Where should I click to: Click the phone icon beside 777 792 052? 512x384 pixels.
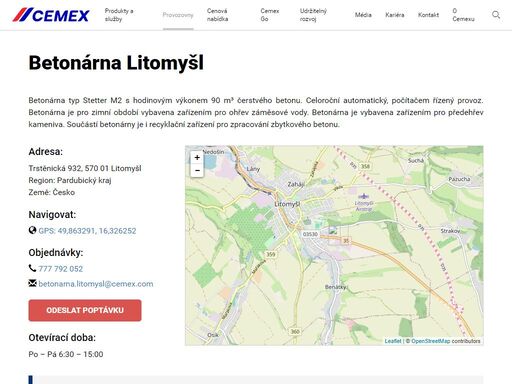click(32, 268)
